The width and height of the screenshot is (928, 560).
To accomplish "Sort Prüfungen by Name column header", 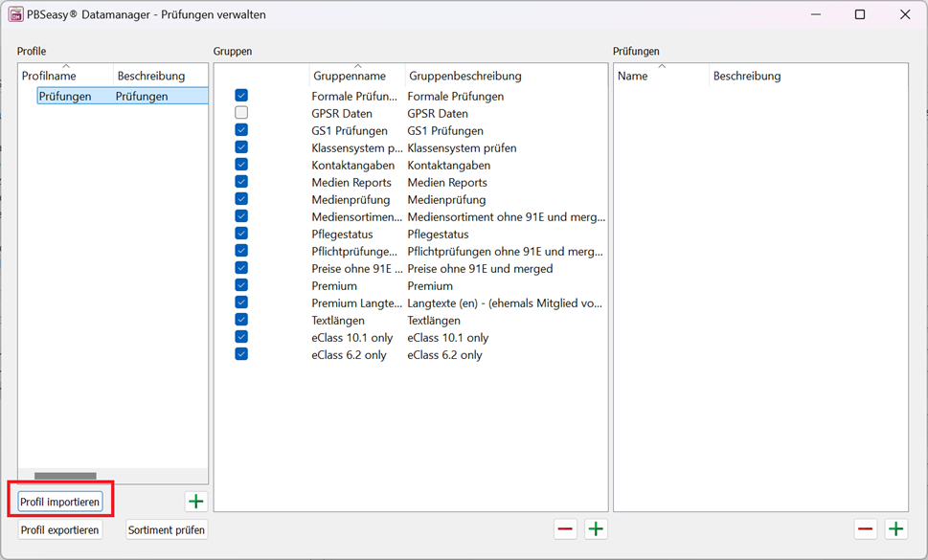I will pos(661,76).
